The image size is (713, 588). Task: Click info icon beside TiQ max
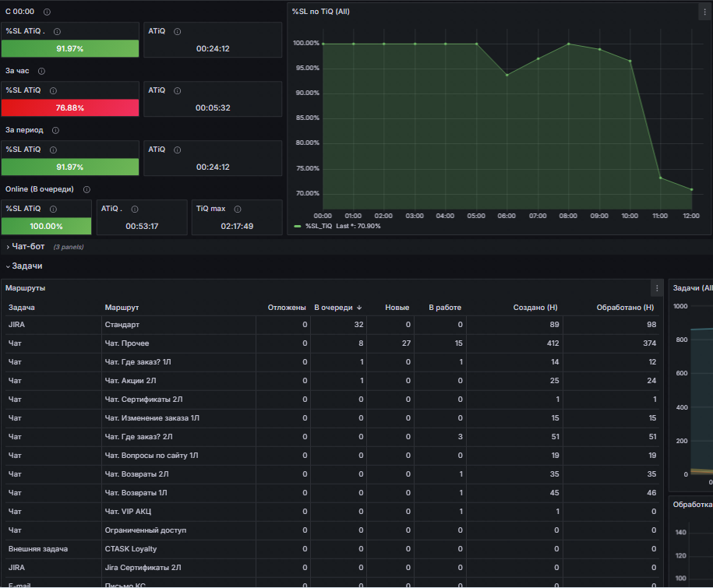pyautogui.click(x=238, y=209)
